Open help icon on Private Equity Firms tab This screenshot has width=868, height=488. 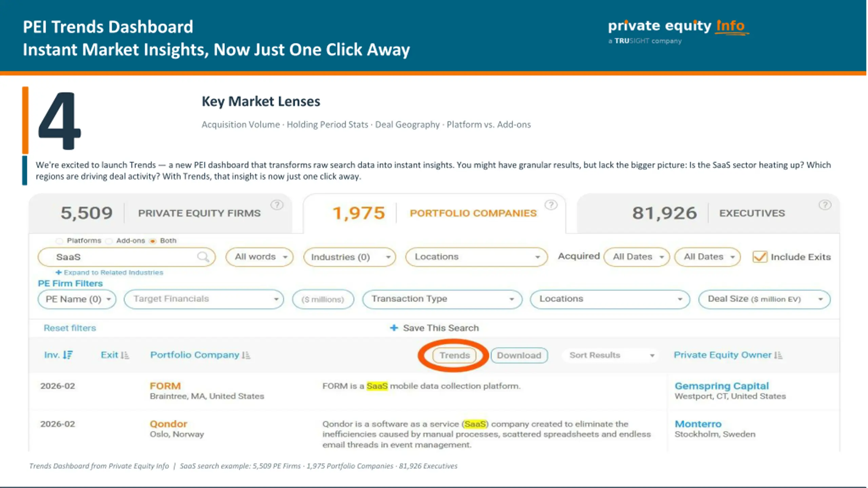[x=277, y=205]
